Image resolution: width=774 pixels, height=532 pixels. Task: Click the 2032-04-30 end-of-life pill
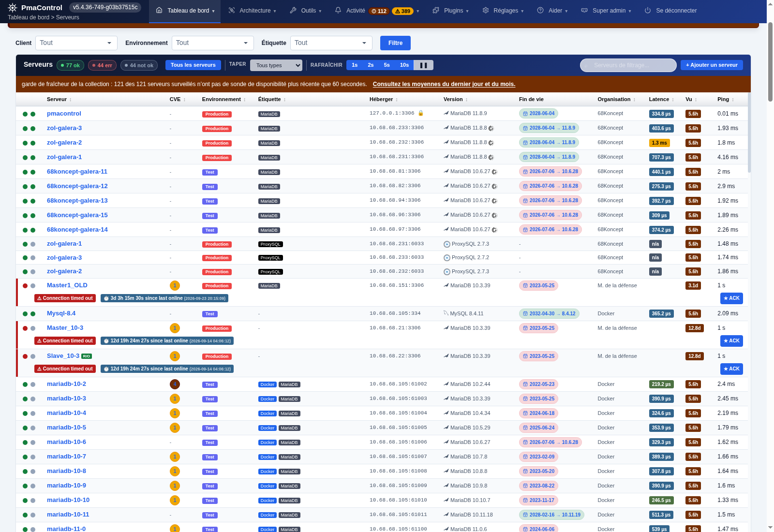[549, 314]
